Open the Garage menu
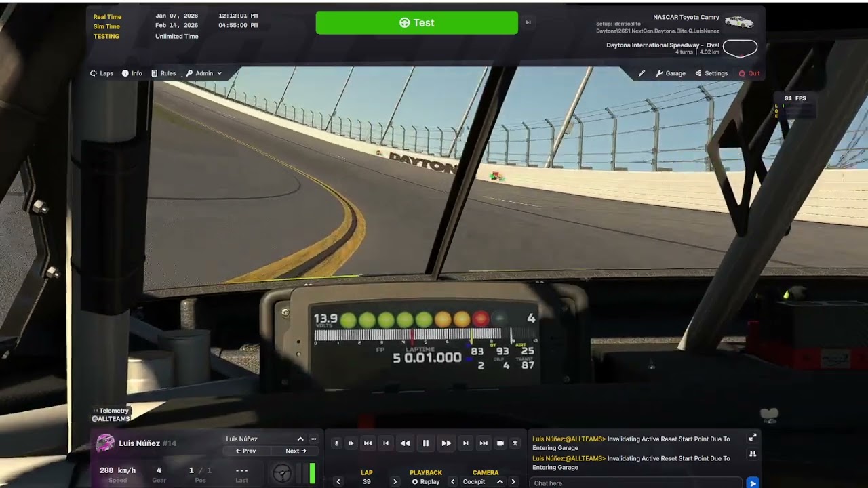 pos(671,73)
